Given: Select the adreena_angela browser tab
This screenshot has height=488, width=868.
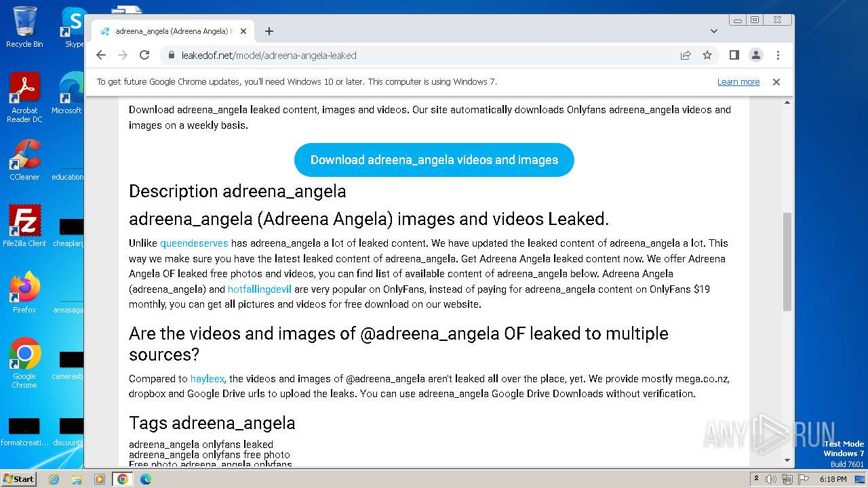Looking at the screenshot, I should tap(174, 31).
